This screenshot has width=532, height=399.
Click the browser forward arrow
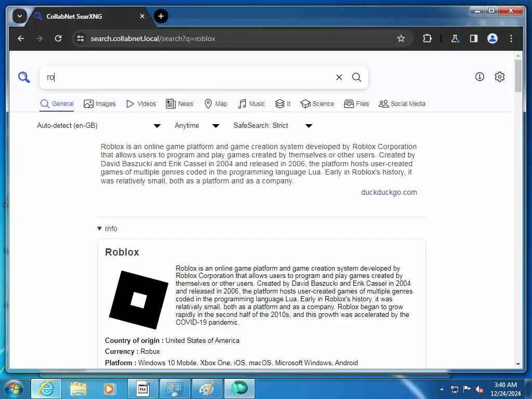pyautogui.click(x=39, y=38)
